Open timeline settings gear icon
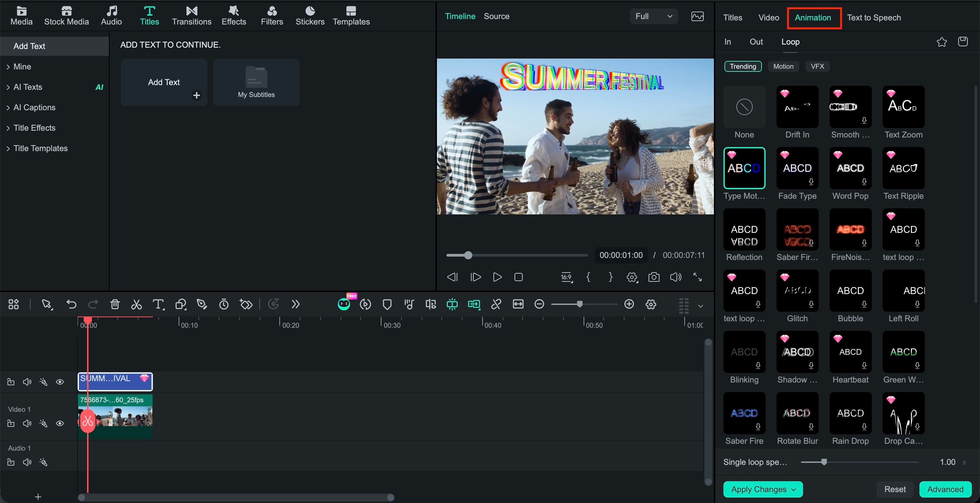Screen dimensions: 980x503 (x=651, y=304)
